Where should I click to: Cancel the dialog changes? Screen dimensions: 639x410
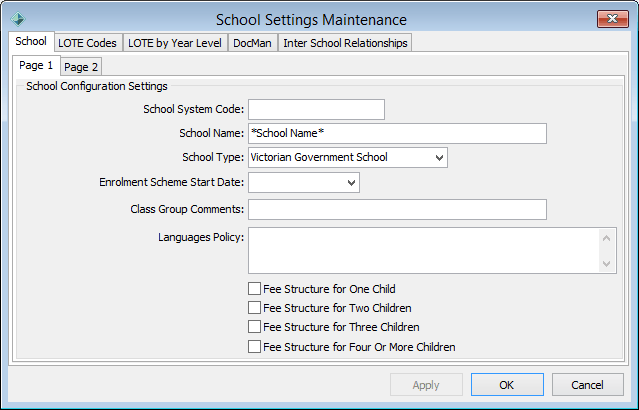coord(588,385)
